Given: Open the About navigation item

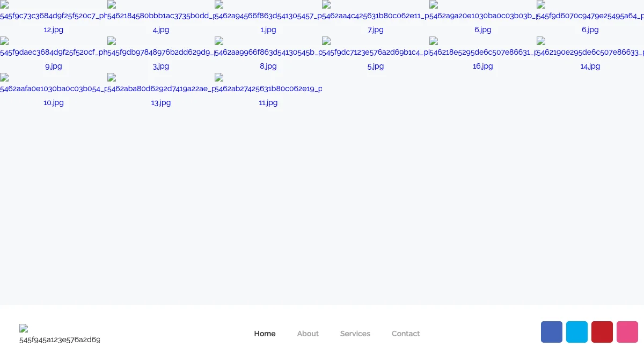Looking at the screenshot, I should tap(308, 334).
